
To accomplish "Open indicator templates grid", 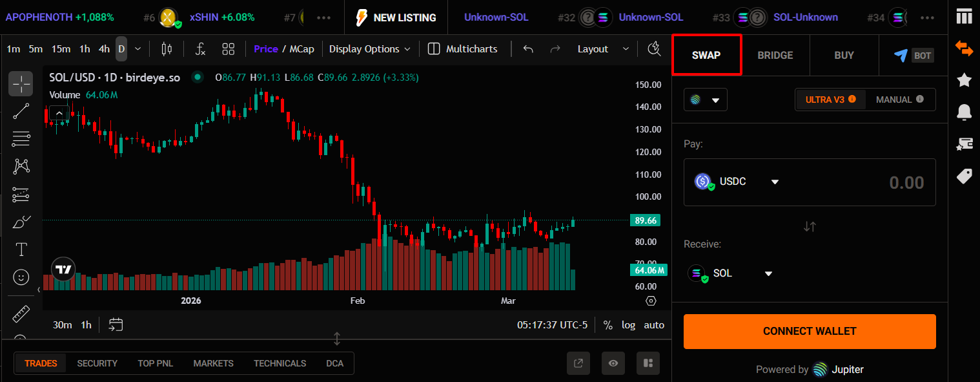I will 228,49.
